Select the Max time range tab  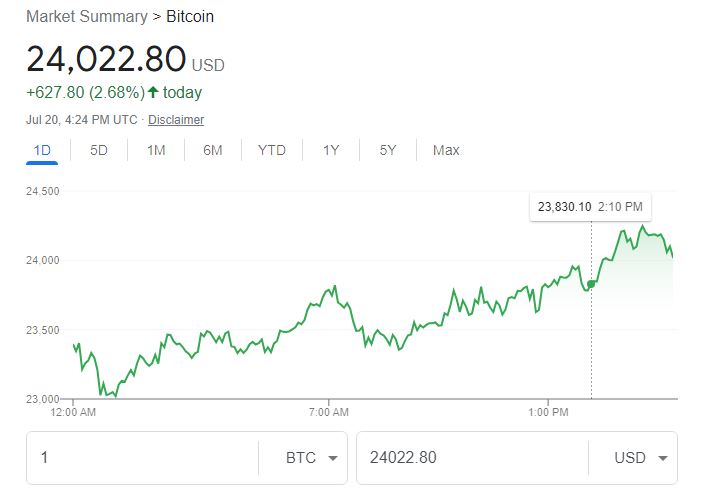point(446,150)
